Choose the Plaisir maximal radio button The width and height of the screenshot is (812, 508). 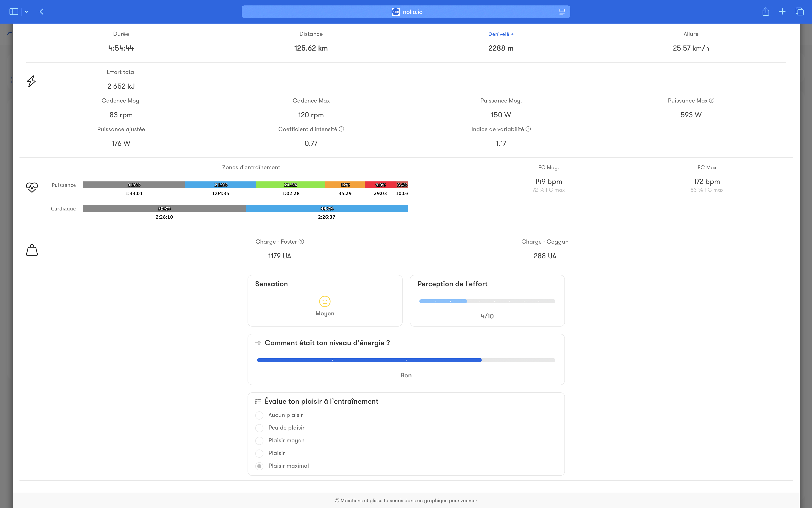coord(259,466)
